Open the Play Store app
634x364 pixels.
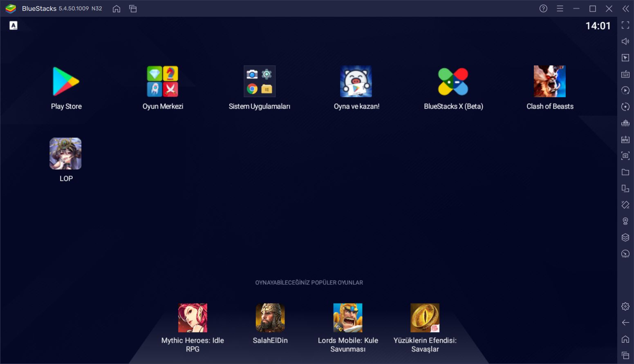[66, 81]
